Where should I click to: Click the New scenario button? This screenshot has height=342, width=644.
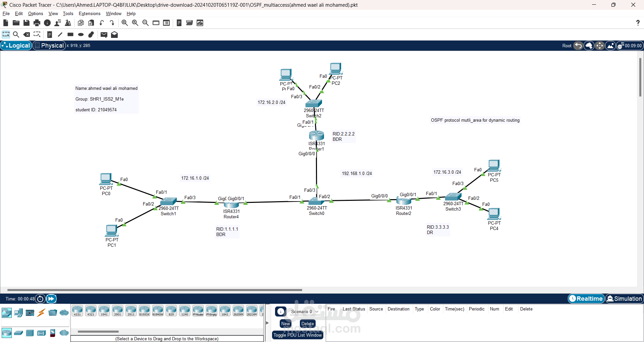pos(285,324)
